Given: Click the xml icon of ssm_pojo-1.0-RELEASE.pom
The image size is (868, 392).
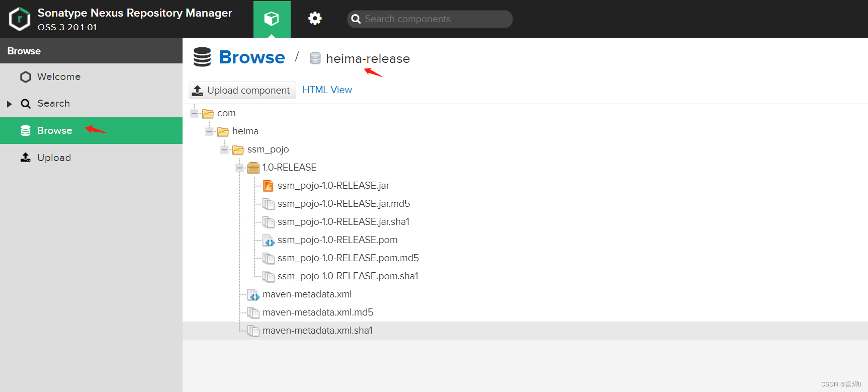Looking at the screenshot, I should coord(269,241).
